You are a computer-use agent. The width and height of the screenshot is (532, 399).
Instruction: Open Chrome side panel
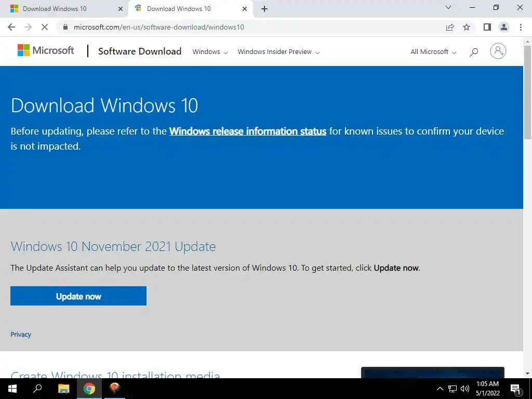(x=487, y=27)
